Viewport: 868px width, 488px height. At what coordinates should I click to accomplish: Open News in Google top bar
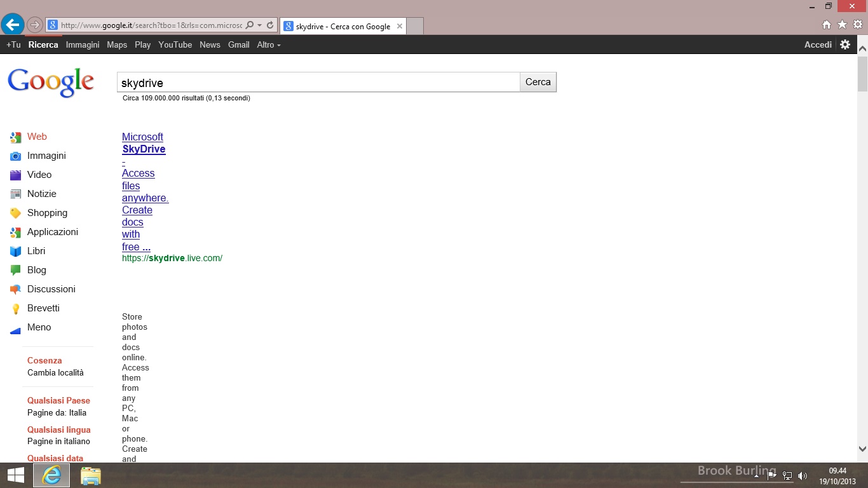coord(210,44)
